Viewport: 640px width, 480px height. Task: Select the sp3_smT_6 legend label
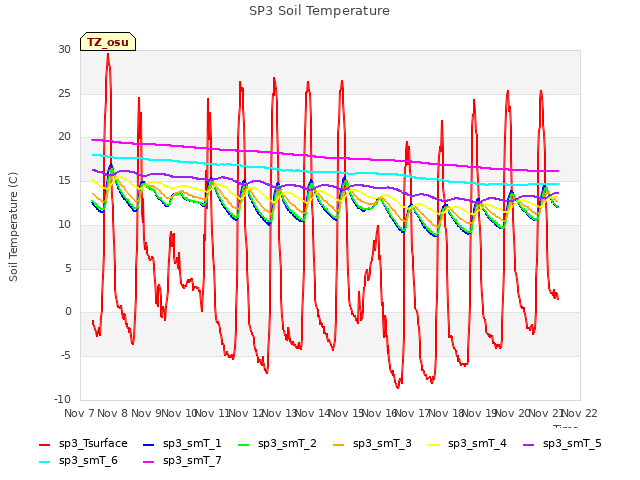click(88, 461)
